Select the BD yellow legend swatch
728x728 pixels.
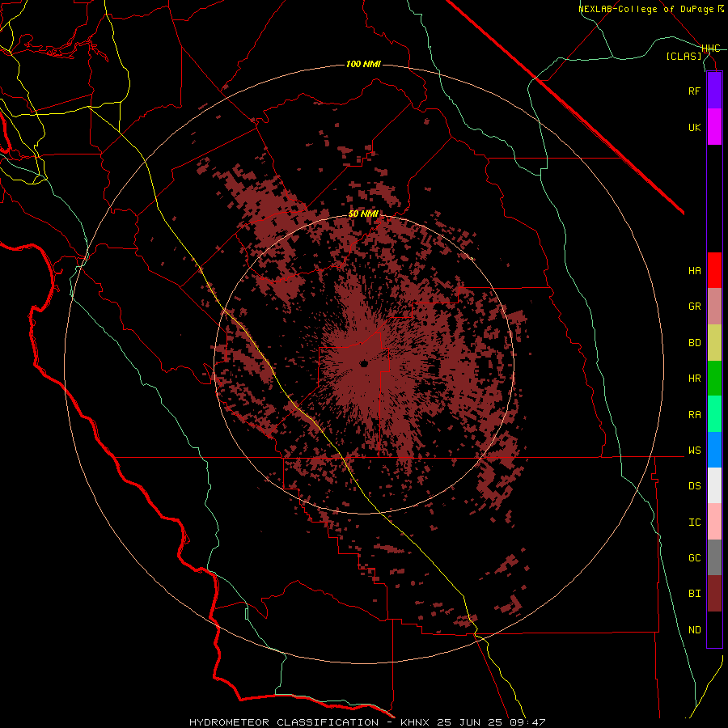pos(714,343)
